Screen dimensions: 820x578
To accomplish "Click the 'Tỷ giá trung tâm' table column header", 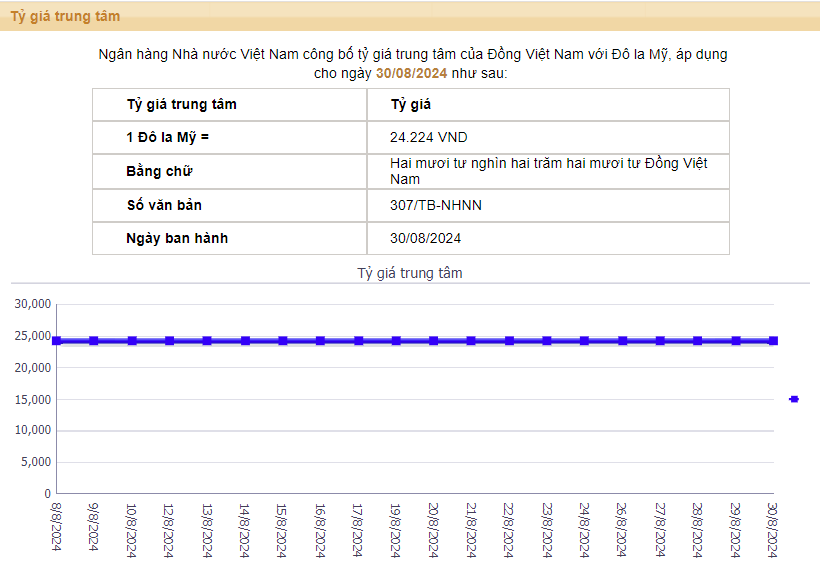I will (181, 105).
